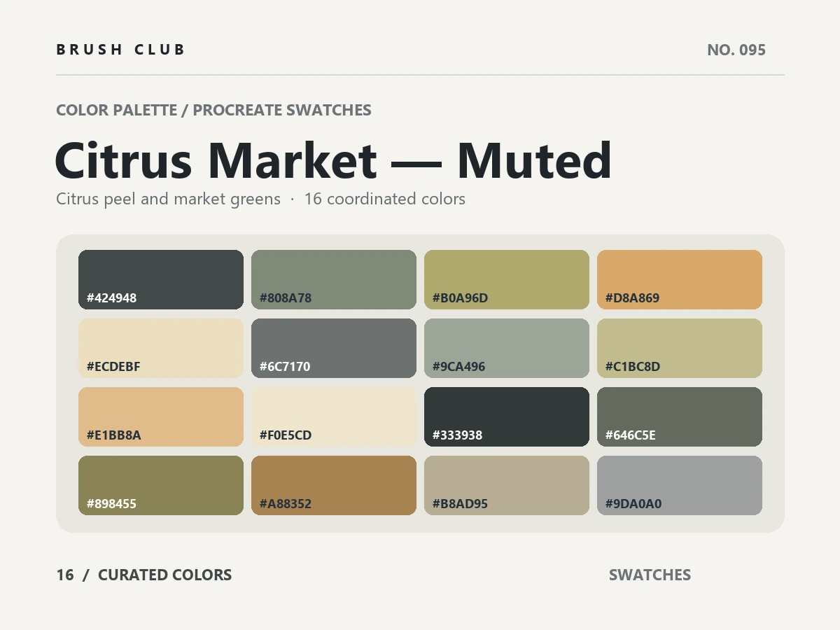
Task: Pick the #808A78 sage green swatch
Action: click(x=334, y=279)
